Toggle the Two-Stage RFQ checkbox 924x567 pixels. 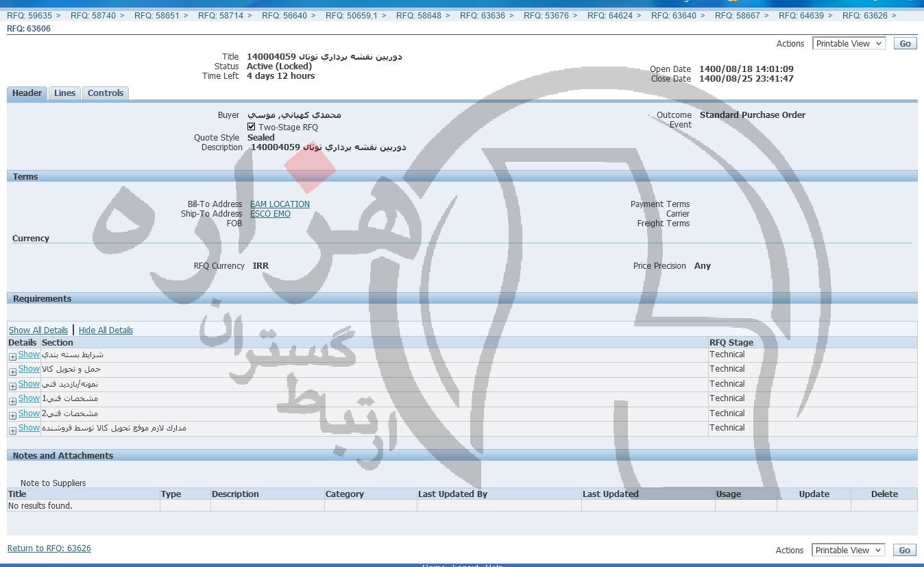pyautogui.click(x=251, y=127)
